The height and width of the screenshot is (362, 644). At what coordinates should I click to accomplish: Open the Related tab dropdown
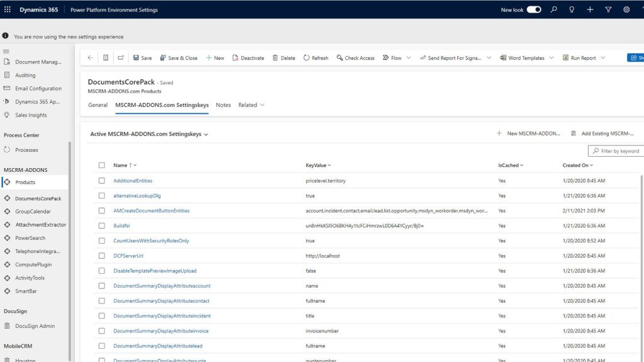pyautogui.click(x=252, y=105)
